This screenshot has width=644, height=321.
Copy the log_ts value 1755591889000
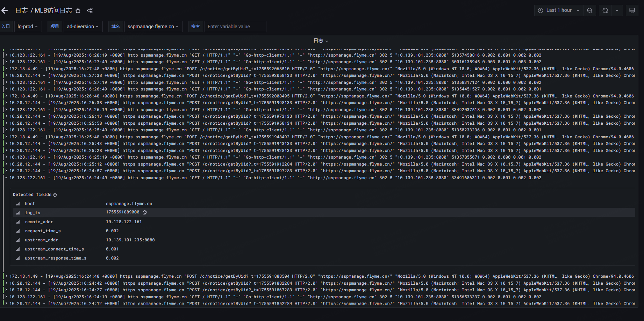click(x=145, y=212)
